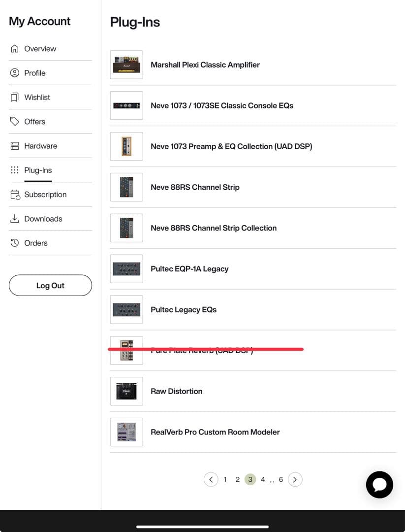Open the Subscription menu item
Image resolution: width=405 pixels, height=532 pixels.
coord(45,195)
